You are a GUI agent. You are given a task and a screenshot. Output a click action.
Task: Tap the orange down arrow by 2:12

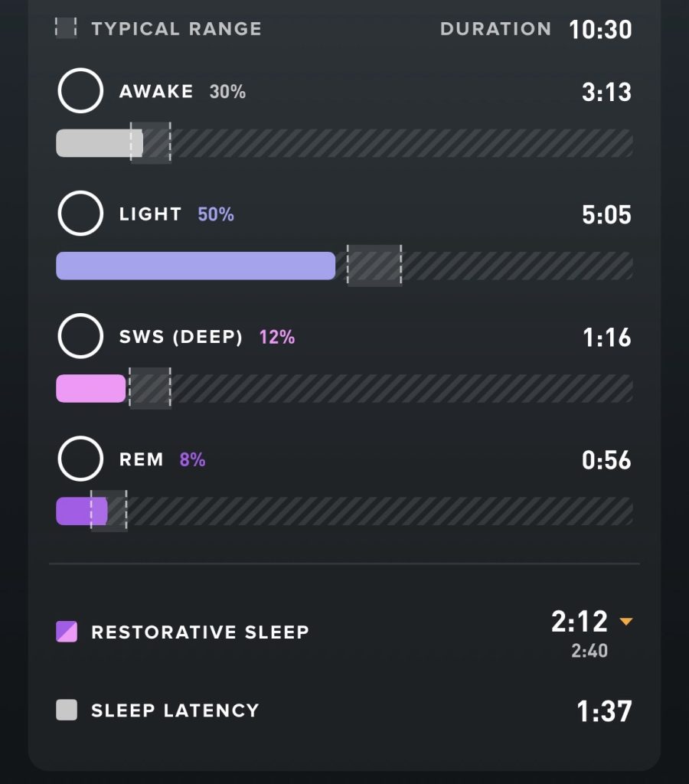(x=625, y=622)
